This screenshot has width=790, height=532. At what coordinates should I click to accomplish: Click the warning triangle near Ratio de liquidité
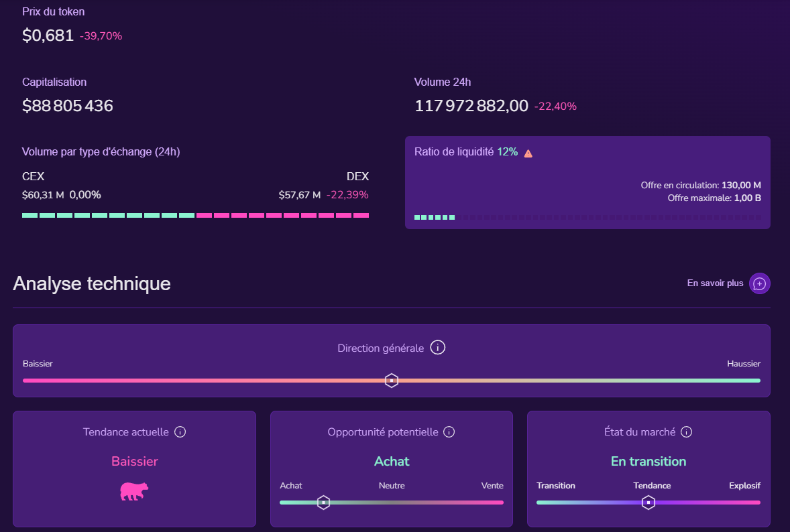(x=528, y=152)
